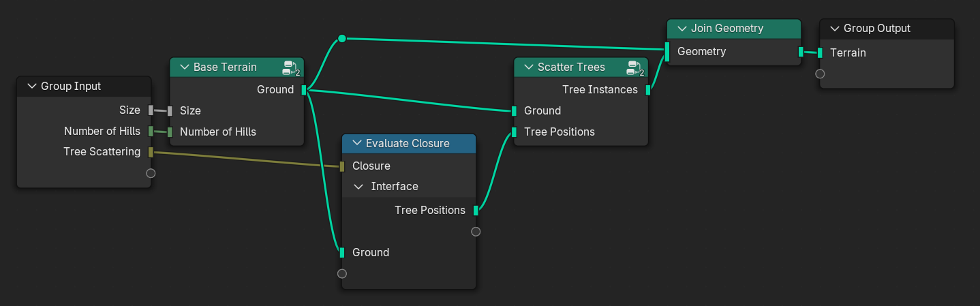Click the empty virtual socket on Group Output
The image size is (980, 306).
click(x=820, y=74)
